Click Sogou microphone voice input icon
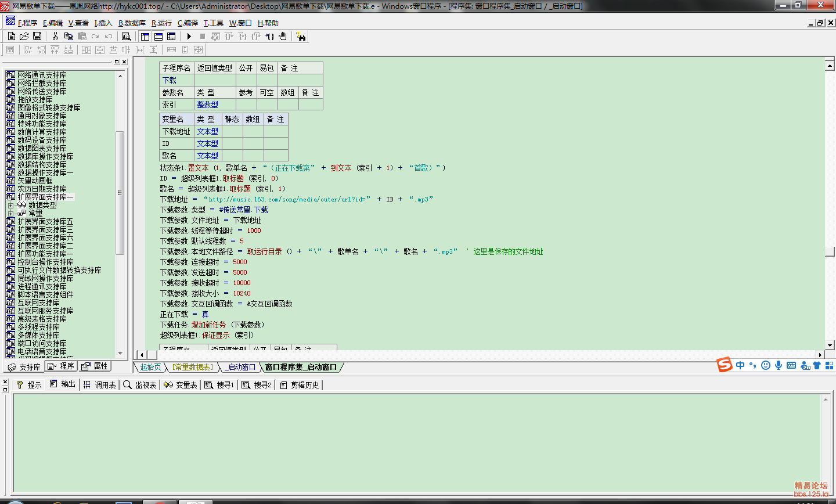 (x=779, y=365)
